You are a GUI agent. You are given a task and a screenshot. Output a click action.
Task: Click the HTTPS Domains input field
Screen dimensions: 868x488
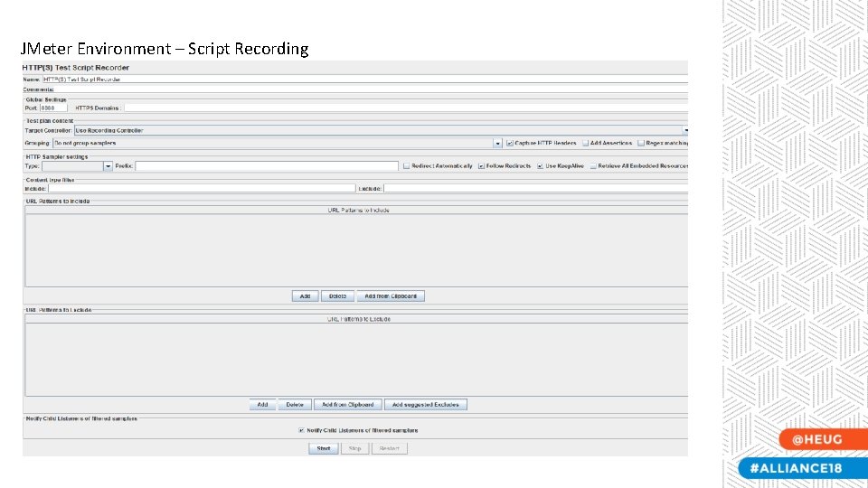tap(406, 108)
